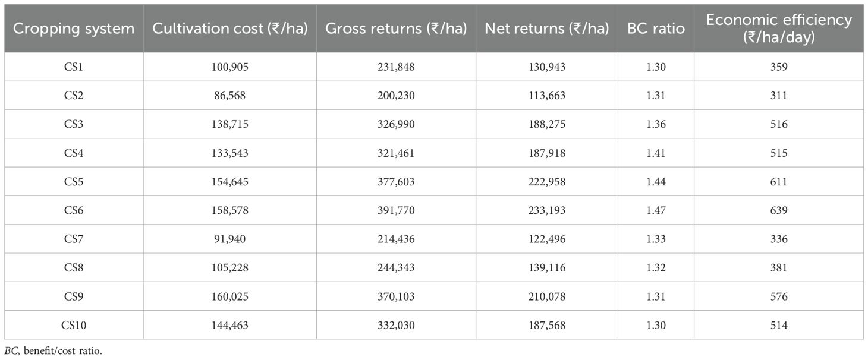Viewport: 868px width, 360px height.
Task: Click the CS1 row label
Action: 74,67
